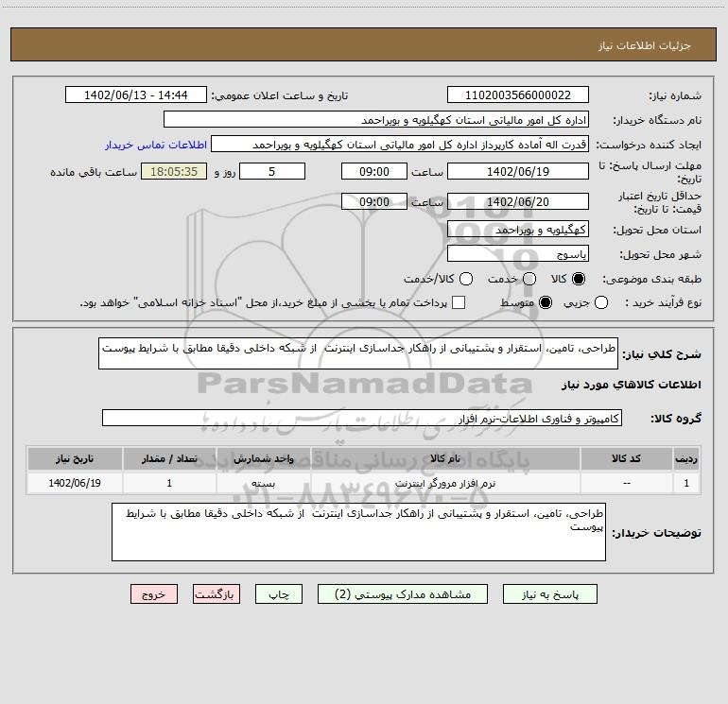Click the price validity time 09:00 field
The height and width of the screenshot is (704, 728).
click(374, 201)
